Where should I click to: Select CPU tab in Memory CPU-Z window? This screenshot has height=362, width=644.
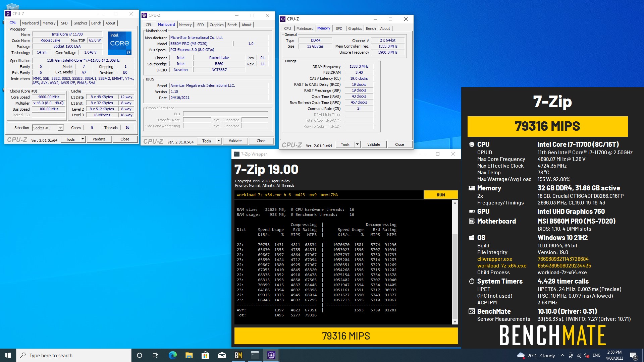287,28
